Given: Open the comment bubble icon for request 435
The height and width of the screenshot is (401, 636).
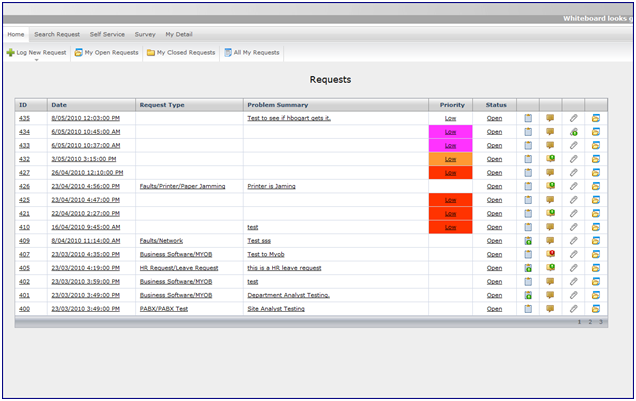Looking at the screenshot, I should 550,118.
